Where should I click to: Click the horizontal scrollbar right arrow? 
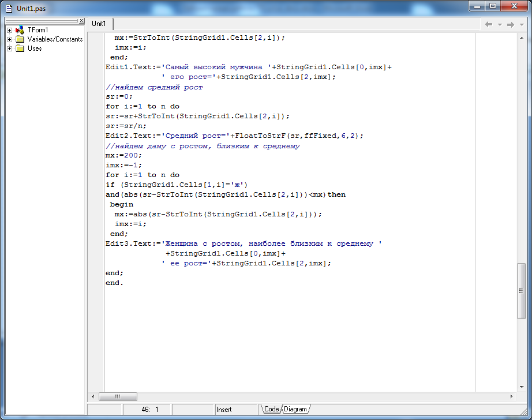pyautogui.click(x=512, y=396)
